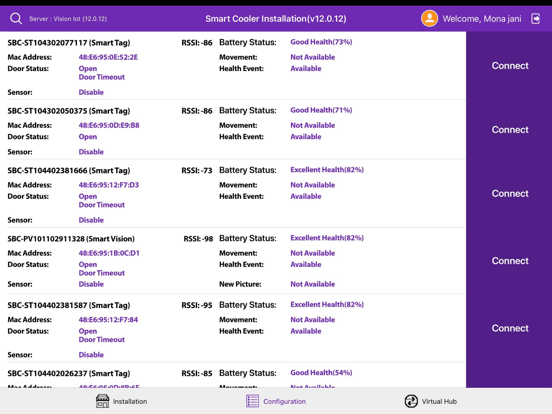
Task: Click New Picture Not Available value
Action: coord(312,284)
